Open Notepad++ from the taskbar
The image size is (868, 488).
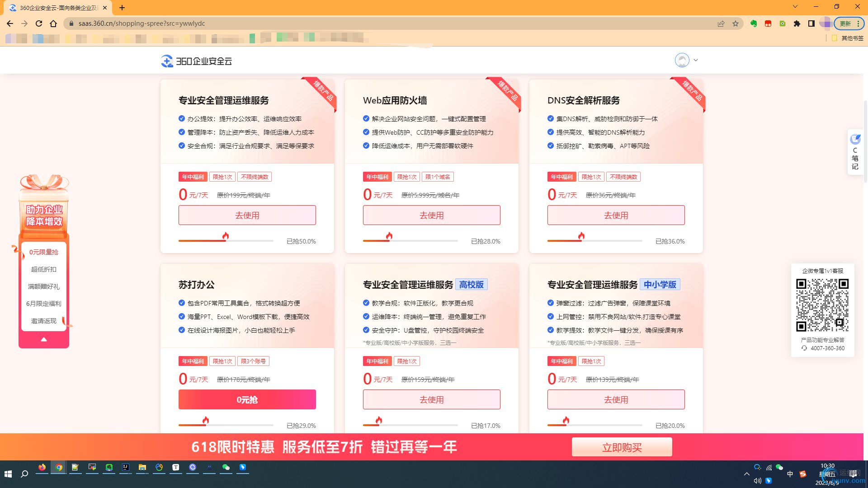(75, 468)
